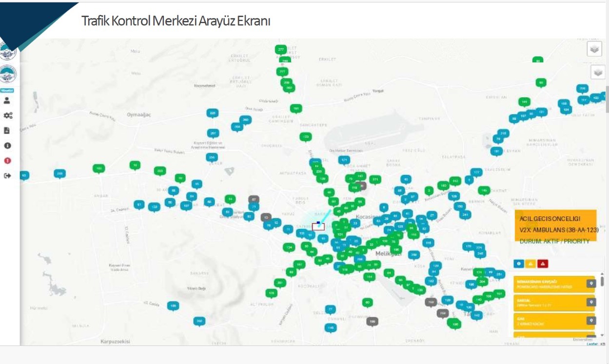Click the Yönetici role badge in sidebar
The height and width of the screenshot is (364, 609).
tap(7, 90)
